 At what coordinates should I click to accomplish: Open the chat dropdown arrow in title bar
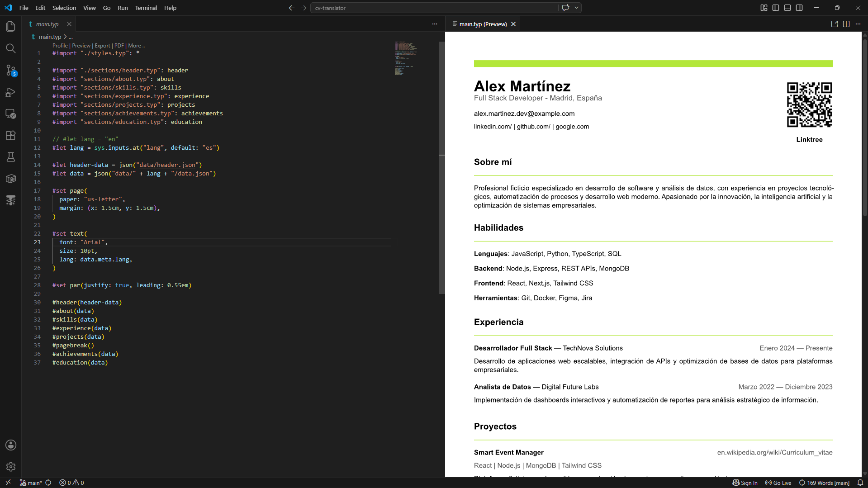pyautogui.click(x=576, y=8)
